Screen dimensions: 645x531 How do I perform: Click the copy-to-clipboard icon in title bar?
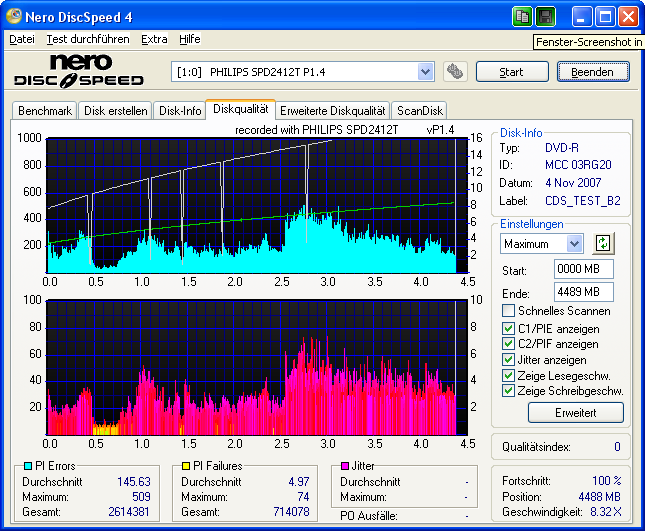point(522,17)
